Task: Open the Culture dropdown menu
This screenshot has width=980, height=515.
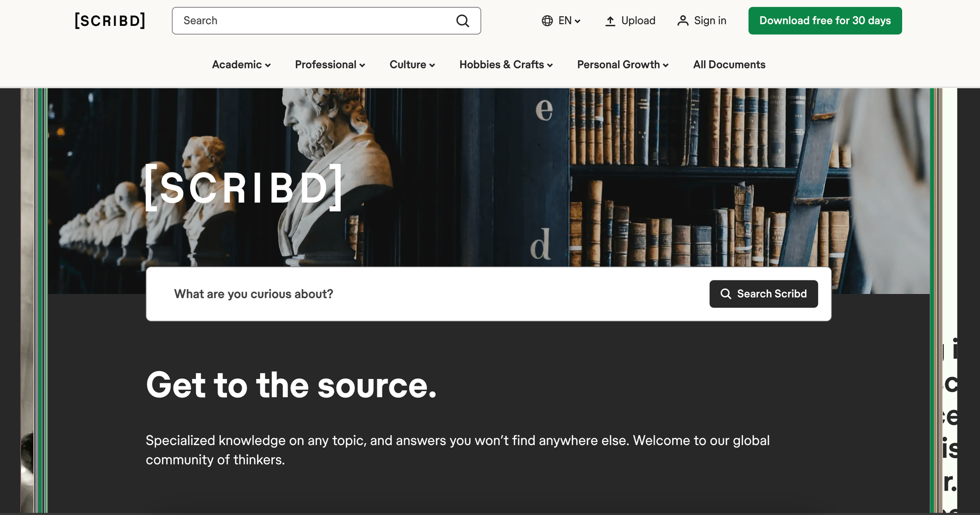Action: [x=412, y=65]
